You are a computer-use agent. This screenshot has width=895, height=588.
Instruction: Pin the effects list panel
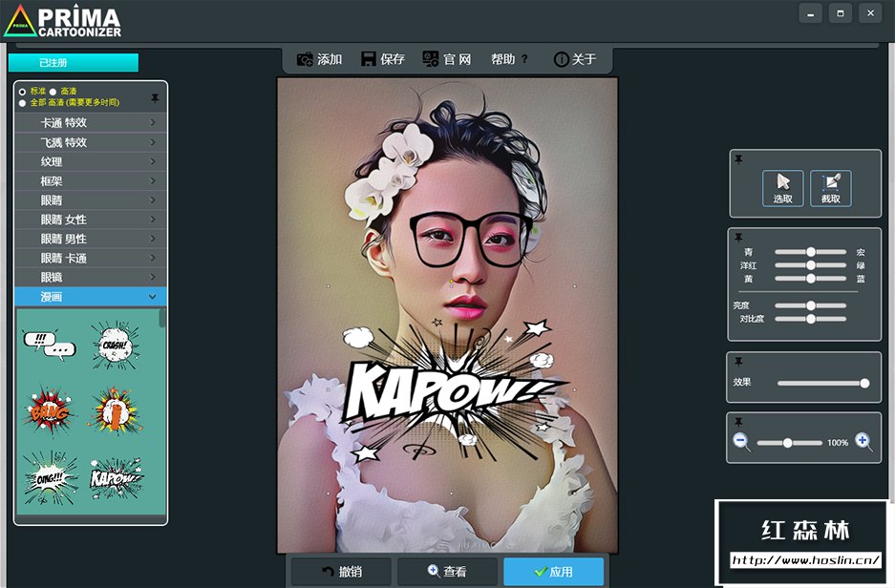pos(155,98)
